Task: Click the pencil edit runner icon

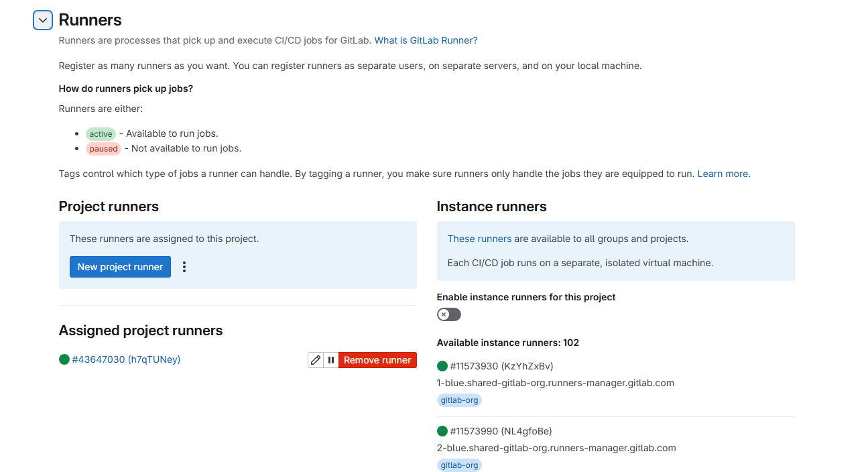Action: [316, 360]
